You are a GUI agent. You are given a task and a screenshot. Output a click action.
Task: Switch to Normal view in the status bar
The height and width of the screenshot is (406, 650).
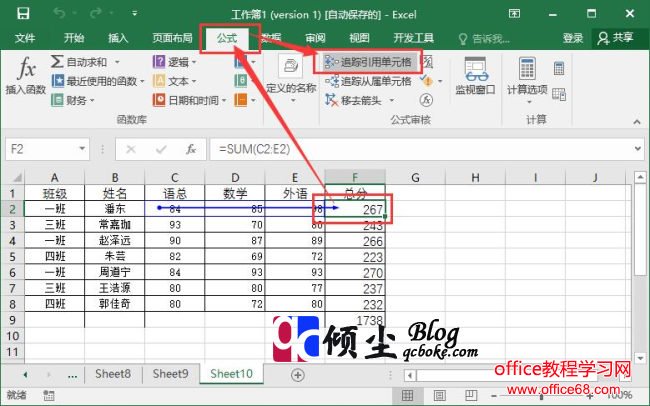(407, 395)
